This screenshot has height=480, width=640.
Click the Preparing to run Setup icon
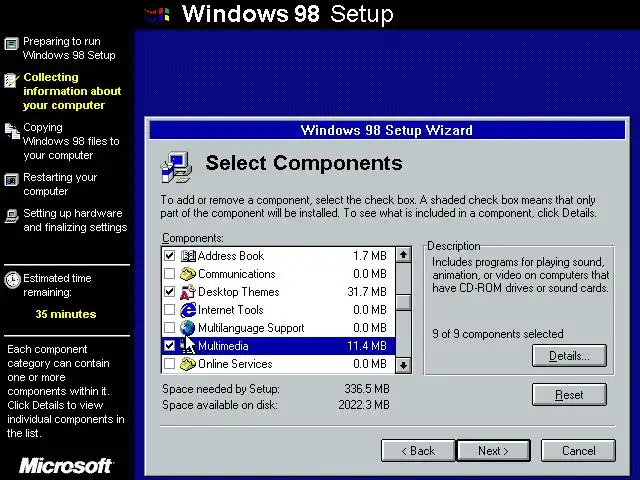click(x=11, y=44)
